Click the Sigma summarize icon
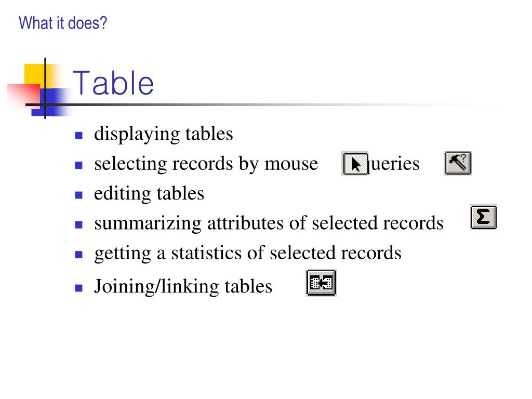This screenshot has height=399, width=532. pos(483,217)
